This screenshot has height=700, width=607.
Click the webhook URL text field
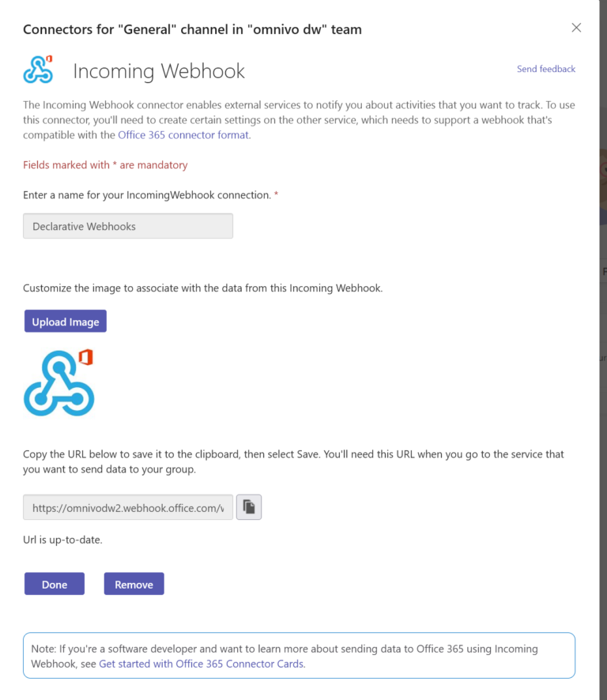(127, 507)
